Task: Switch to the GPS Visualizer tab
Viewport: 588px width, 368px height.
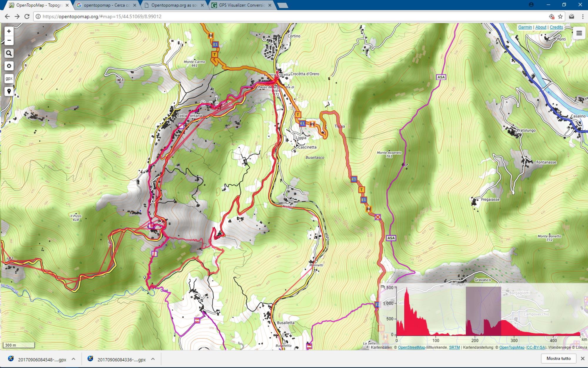Action: tap(242, 5)
